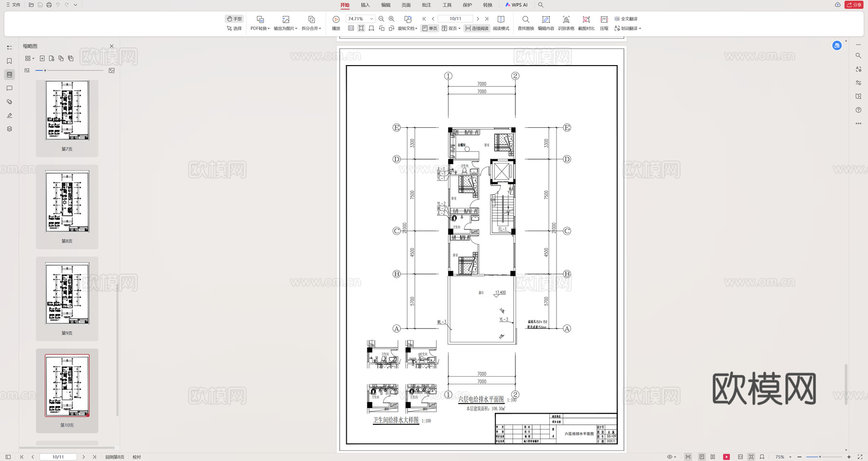Open the bookmarks panel in left sidebar

[x=9, y=61]
